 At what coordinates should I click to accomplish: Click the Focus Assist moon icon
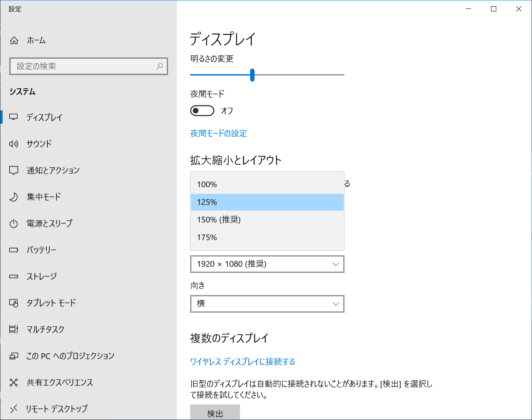tap(14, 197)
